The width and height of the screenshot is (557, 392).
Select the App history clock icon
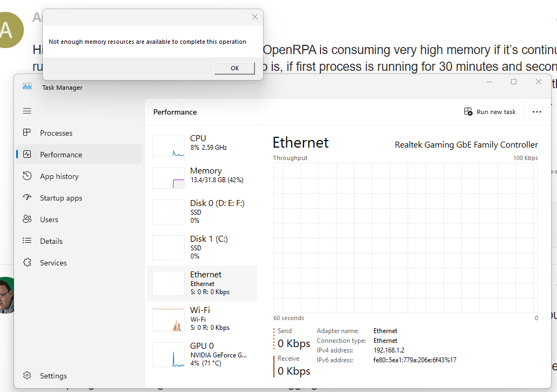tap(27, 176)
